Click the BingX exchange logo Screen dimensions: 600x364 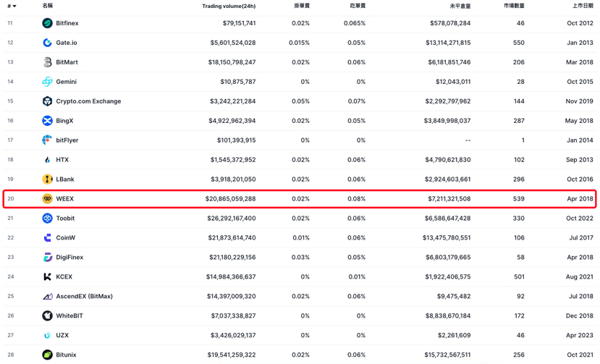coord(47,121)
